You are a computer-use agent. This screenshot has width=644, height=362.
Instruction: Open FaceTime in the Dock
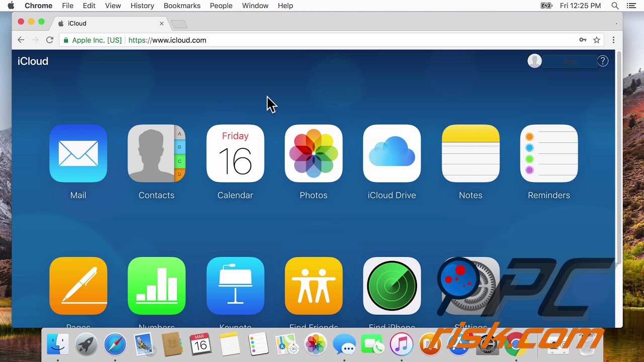[x=373, y=345]
